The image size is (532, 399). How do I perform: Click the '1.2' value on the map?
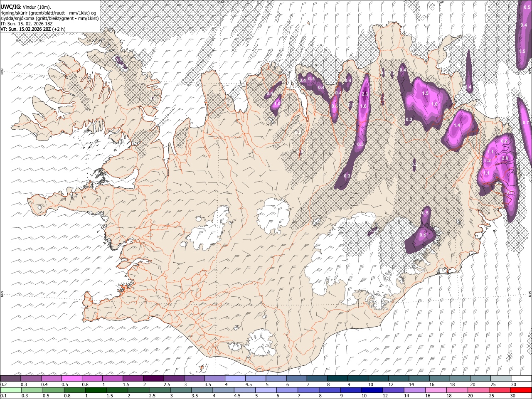pos(488,160)
